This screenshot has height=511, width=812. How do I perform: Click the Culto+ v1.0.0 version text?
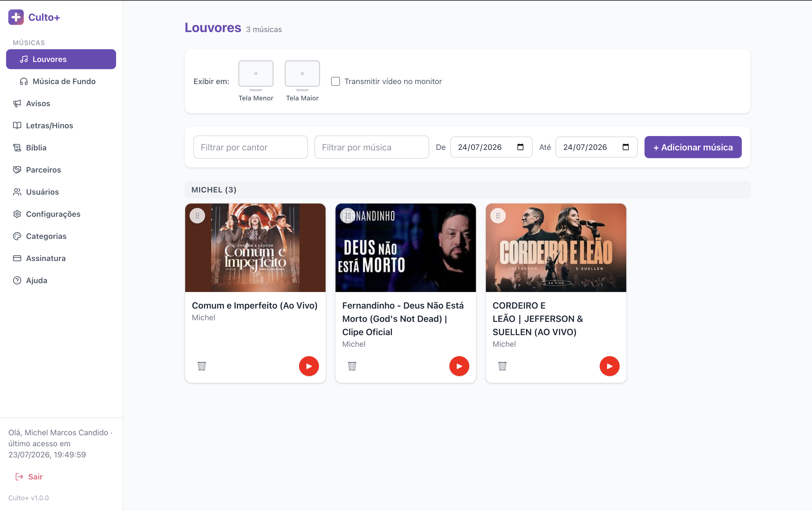pos(29,498)
